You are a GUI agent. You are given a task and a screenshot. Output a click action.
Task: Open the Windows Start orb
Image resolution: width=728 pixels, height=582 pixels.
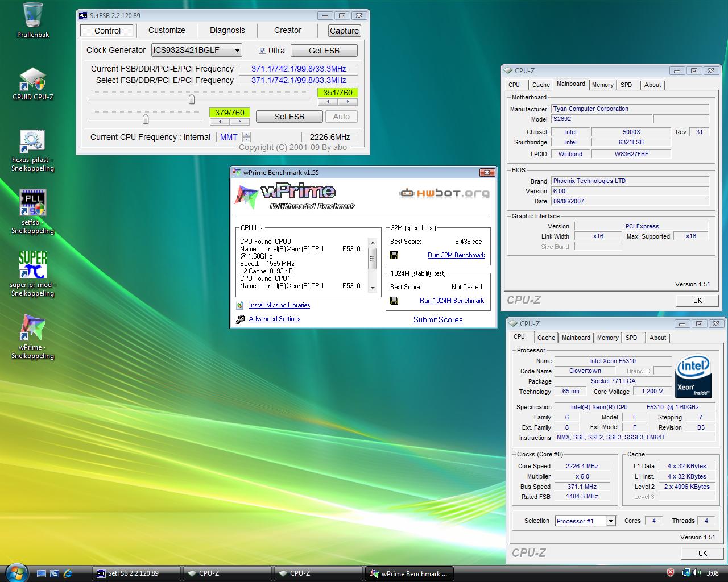coord(16,573)
